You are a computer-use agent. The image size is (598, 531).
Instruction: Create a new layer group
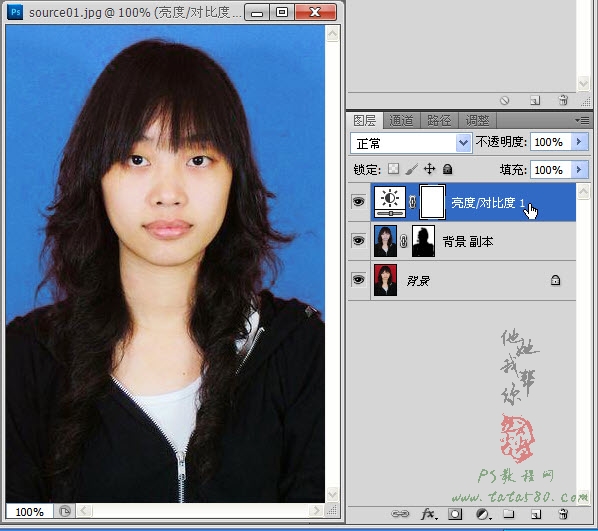click(508, 514)
